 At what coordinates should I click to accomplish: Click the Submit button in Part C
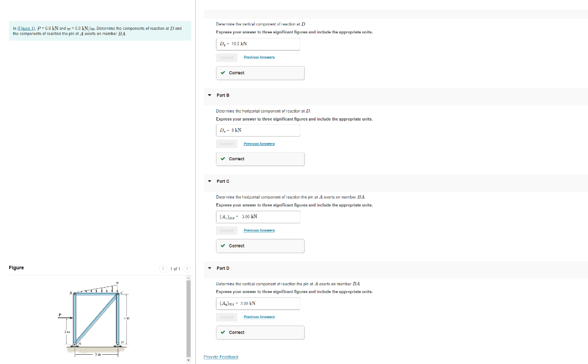click(x=226, y=231)
